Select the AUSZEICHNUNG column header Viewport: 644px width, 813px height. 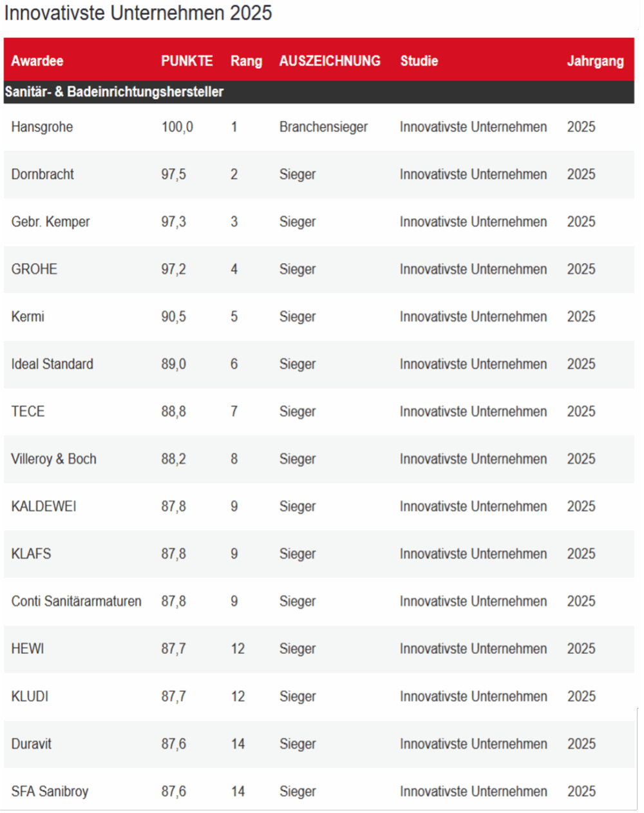[x=330, y=61]
